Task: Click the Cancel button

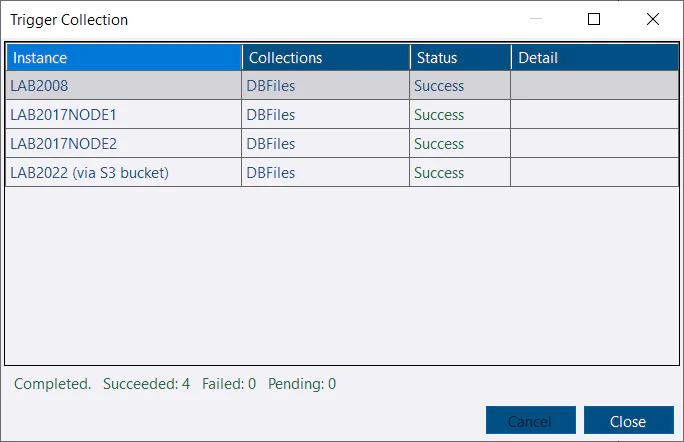Action: pyautogui.click(x=530, y=420)
